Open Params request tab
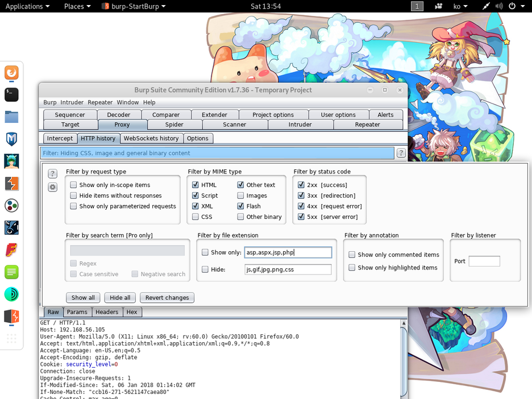Image resolution: width=532 pixels, height=399 pixels. (77, 312)
